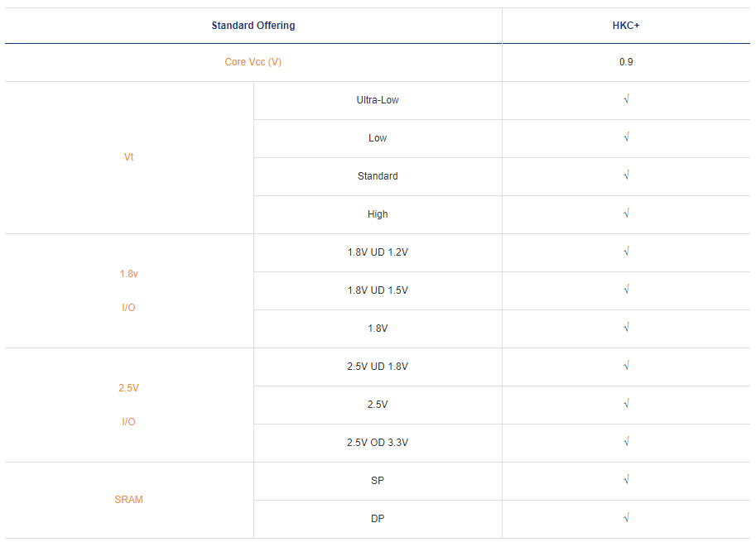This screenshot has width=756, height=542.
Task: Select the 2.5V UD 1.8V cell
Action: click(x=378, y=367)
